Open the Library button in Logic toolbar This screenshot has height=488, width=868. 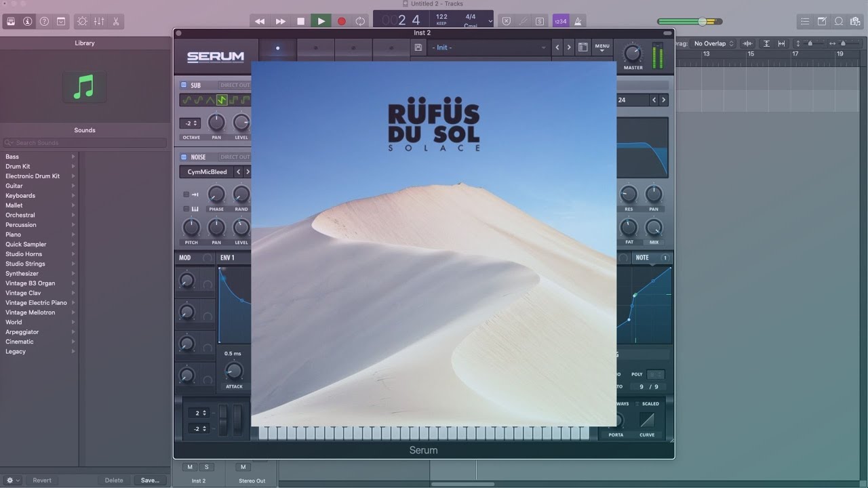pos(11,21)
